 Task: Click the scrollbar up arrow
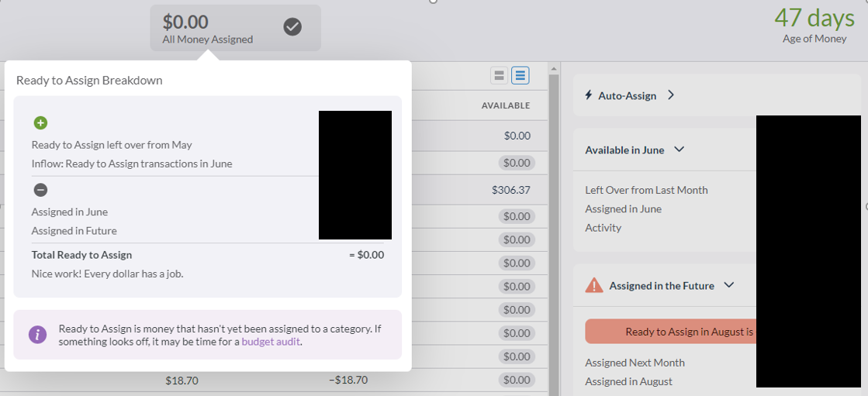[x=552, y=68]
